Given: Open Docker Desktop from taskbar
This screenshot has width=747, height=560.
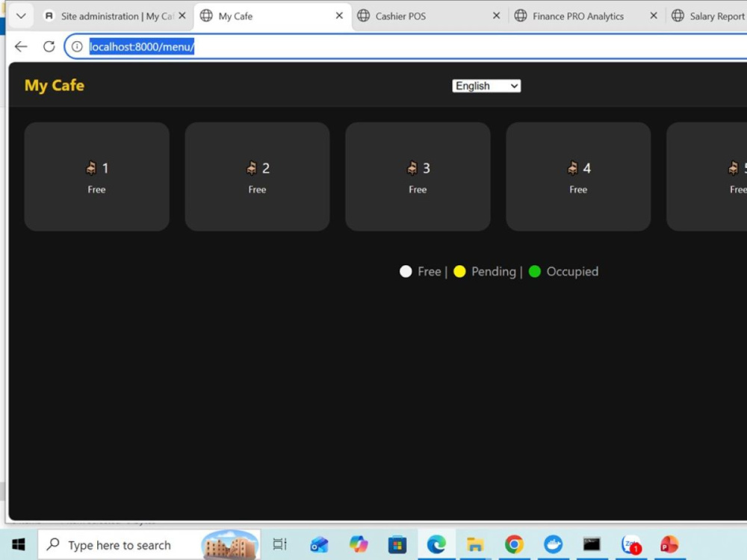Looking at the screenshot, I should pyautogui.click(x=553, y=544).
